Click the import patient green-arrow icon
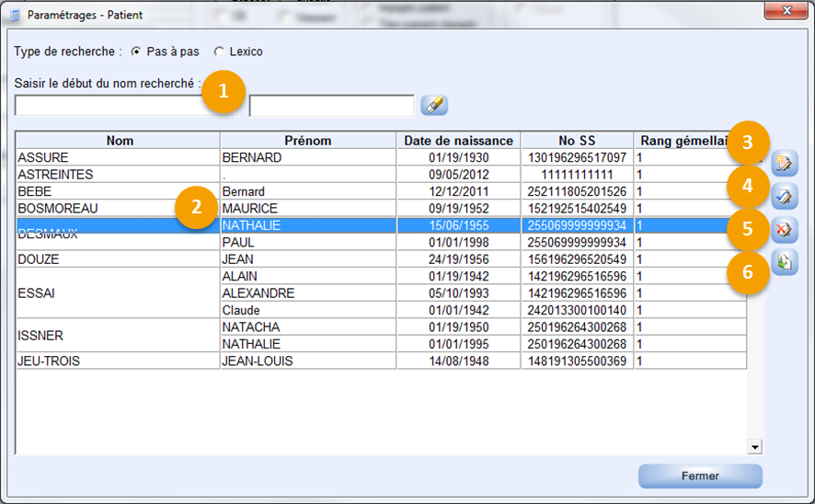Viewport: 815px width, 504px height. tap(785, 262)
